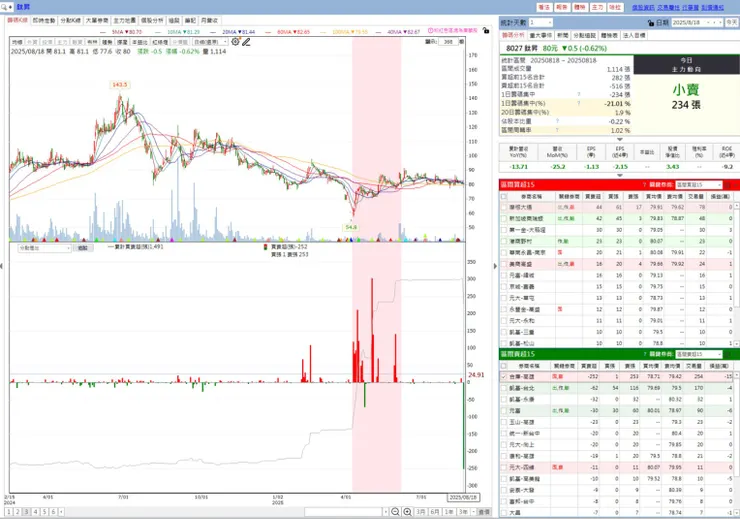The width and height of the screenshot is (740, 519).
Task: Toggle select-all checkbox in buy table header
Action: click(x=504, y=196)
